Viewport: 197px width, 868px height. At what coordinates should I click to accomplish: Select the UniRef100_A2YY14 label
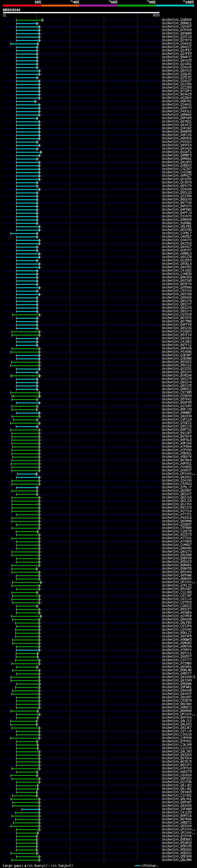[177, 511]
